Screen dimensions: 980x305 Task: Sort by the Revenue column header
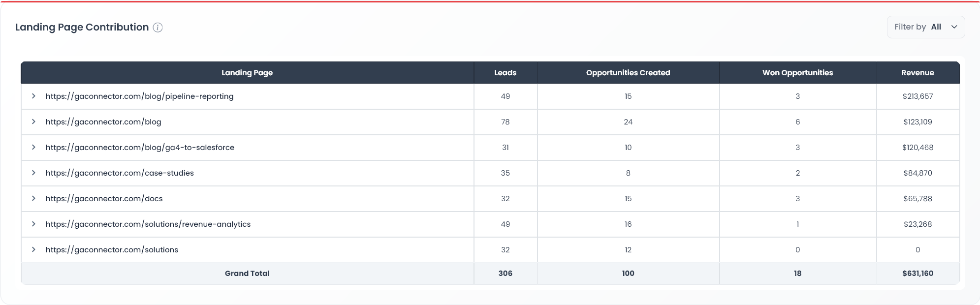(917, 72)
